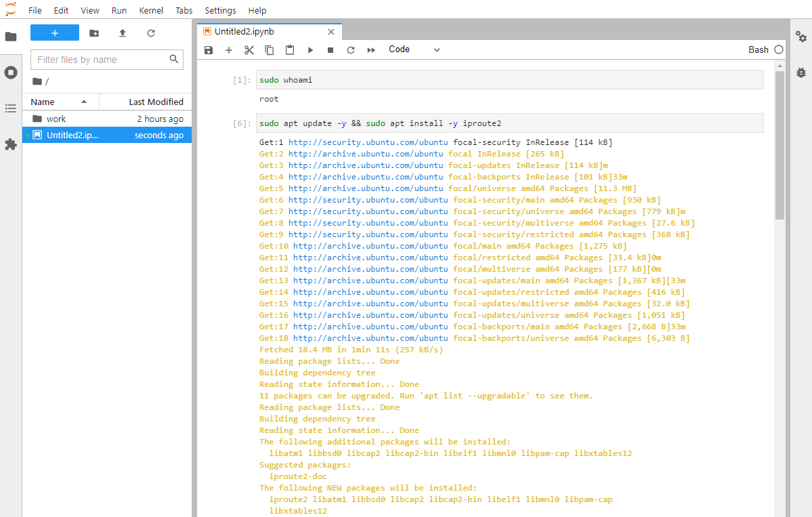The width and height of the screenshot is (812, 517).
Task: Open the Get:18 focal-backports/universe link
Action: click(370, 338)
